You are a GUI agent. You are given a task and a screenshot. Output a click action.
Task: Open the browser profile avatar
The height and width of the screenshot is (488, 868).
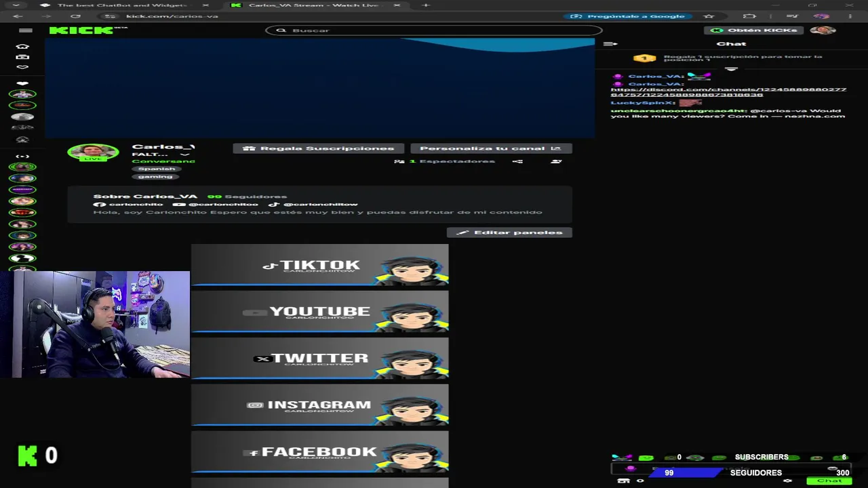821,16
